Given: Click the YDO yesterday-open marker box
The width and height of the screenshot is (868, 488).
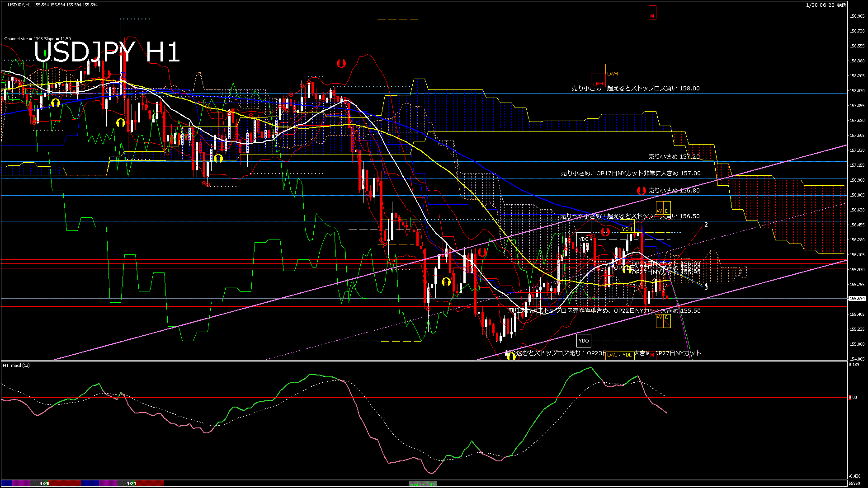Looking at the screenshot, I should coord(584,341).
